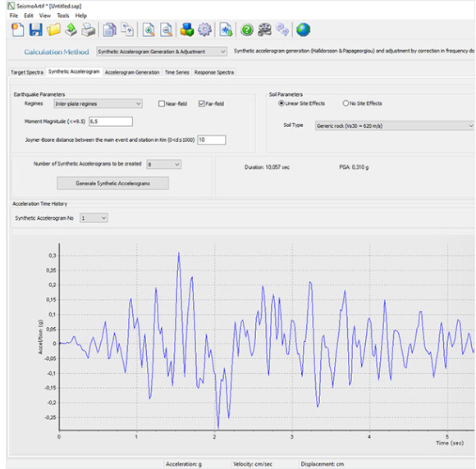The height and width of the screenshot is (469, 476).
Task: Click Generate Synthetic Accelerograms button
Action: [x=112, y=183]
